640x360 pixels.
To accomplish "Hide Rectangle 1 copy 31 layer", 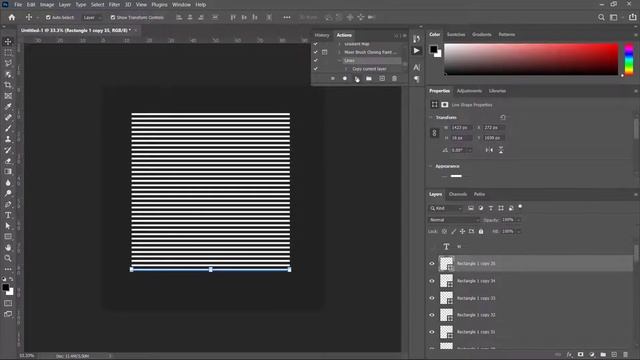I will coord(432,332).
